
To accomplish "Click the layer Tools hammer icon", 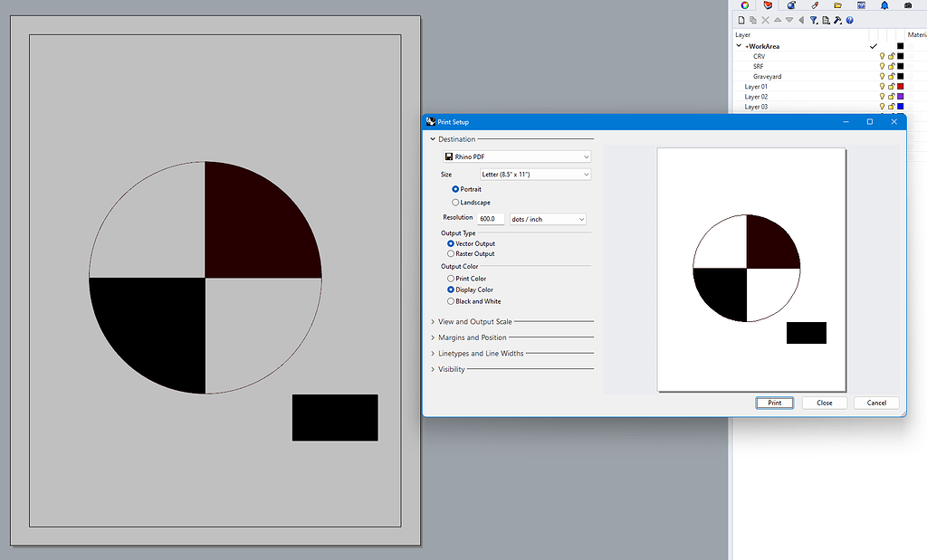I will [x=837, y=20].
